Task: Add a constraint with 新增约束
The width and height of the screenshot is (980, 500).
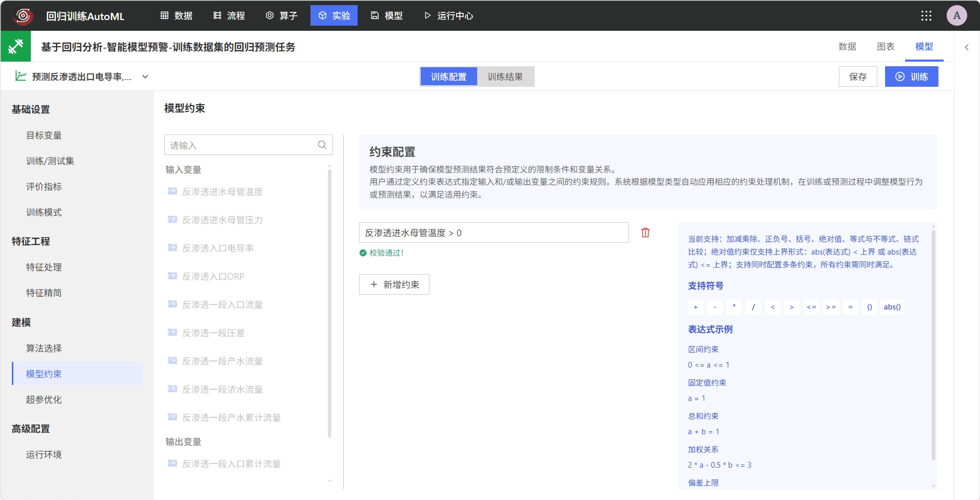Action: [394, 284]
